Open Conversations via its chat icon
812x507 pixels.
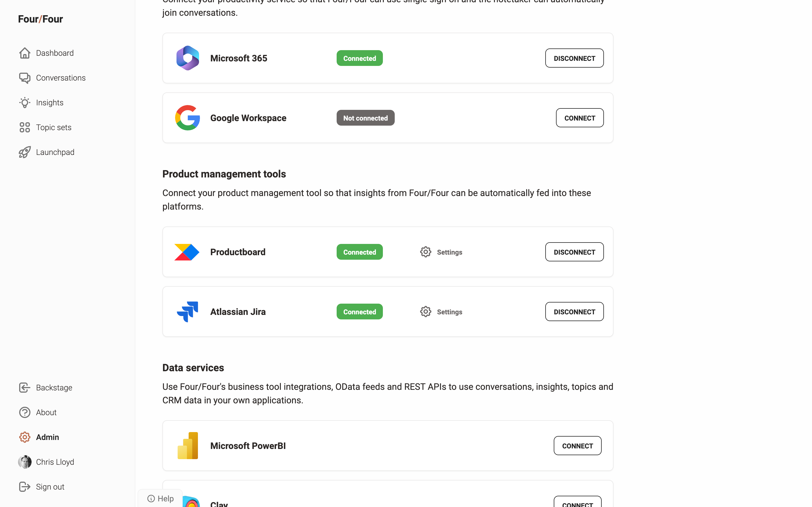25,78
